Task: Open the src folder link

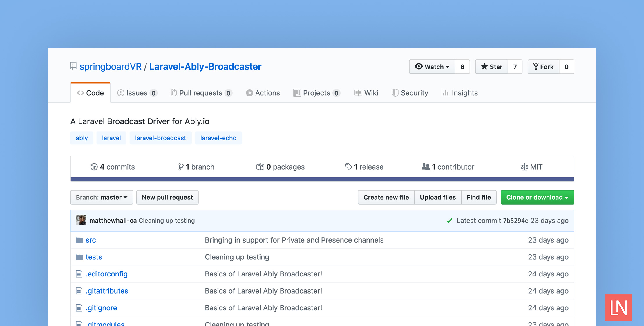Action: click(x=91, y=240)
